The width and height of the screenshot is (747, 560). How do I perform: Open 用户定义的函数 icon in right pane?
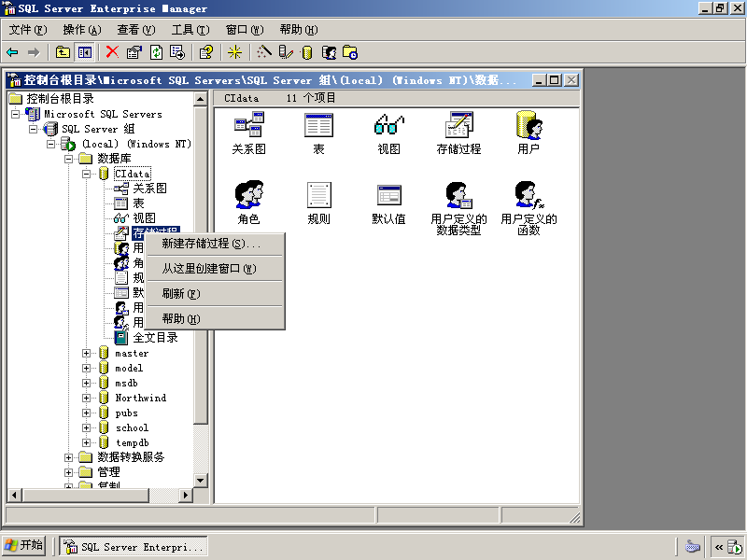529,208
